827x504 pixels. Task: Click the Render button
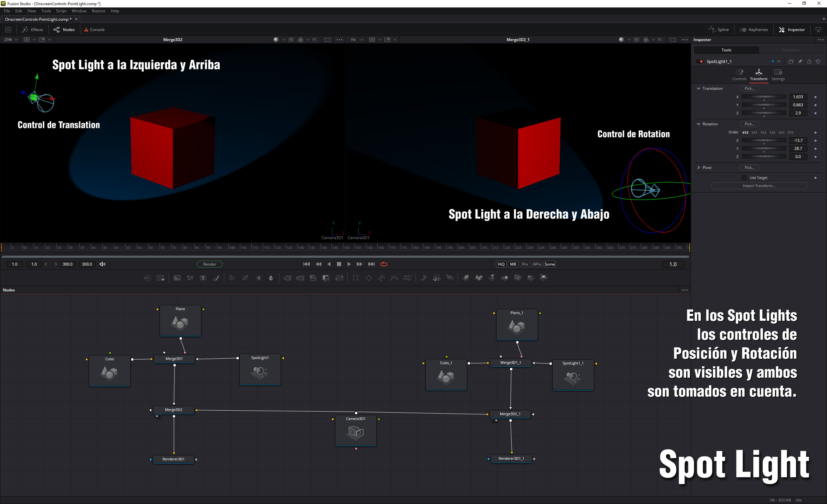pyautogui.click(x=209, y=264)
